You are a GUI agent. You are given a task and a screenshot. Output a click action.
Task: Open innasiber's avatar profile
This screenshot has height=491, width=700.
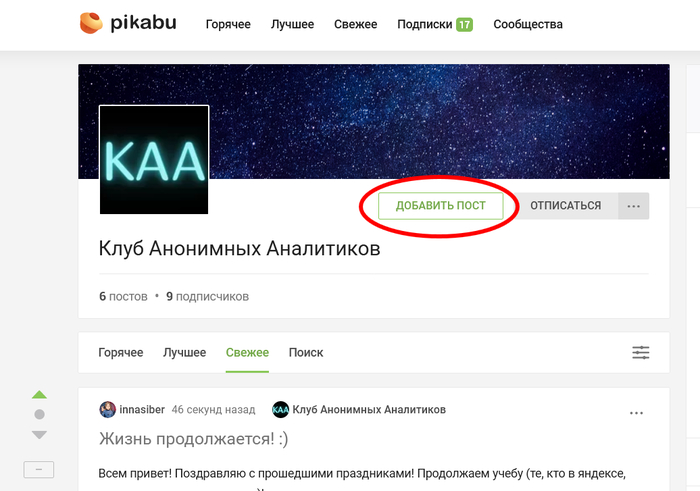click(x=108, y=409)
